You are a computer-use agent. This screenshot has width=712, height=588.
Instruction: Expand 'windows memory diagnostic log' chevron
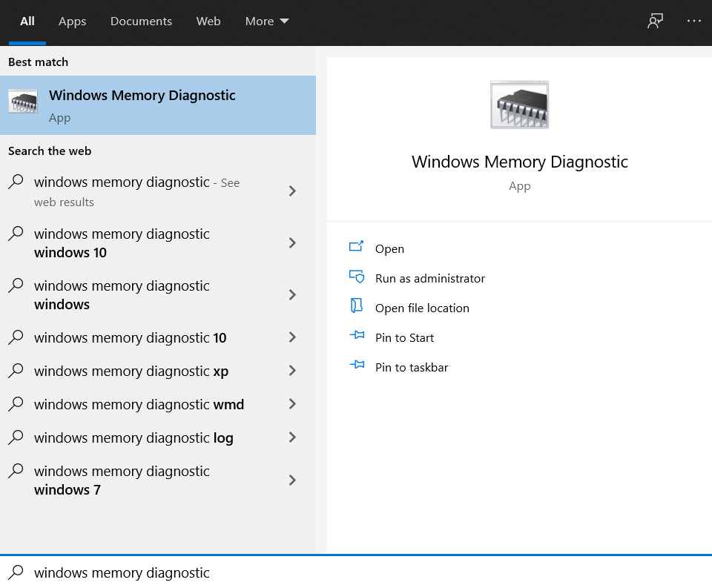point(292,437)
